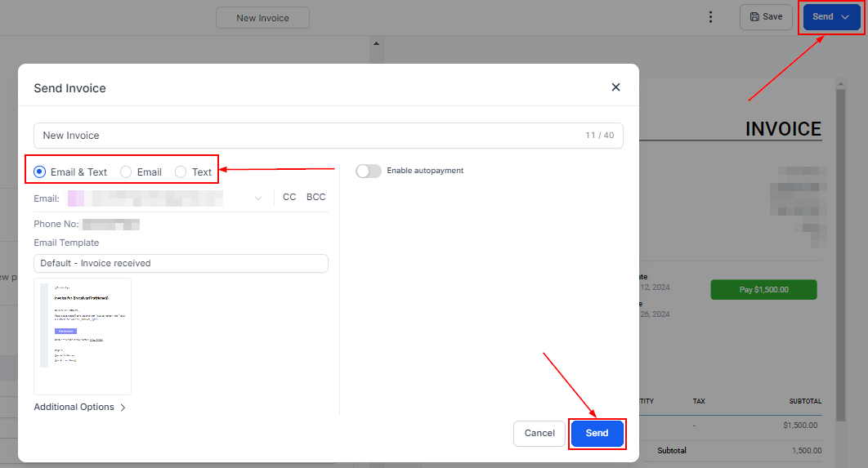
Task: Click the email template preview thumbnail
Action: 83,337
